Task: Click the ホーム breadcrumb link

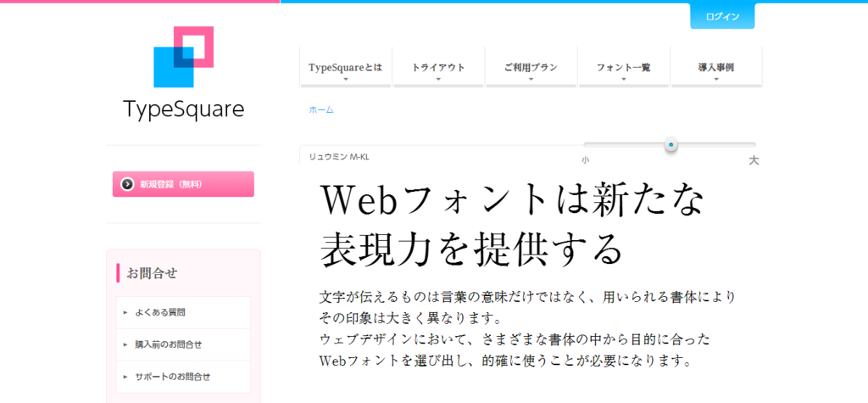Action: pyautogui.click(x=321, y=109)
